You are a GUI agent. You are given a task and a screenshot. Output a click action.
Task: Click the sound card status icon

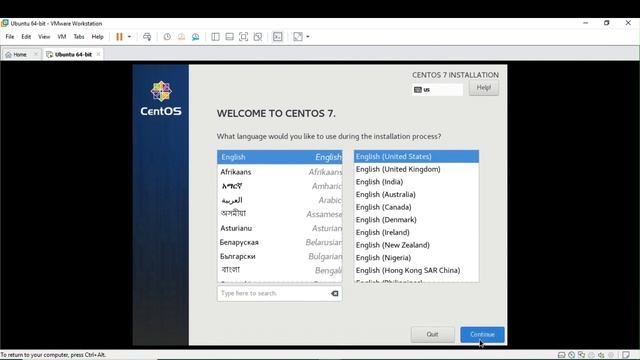601,355
